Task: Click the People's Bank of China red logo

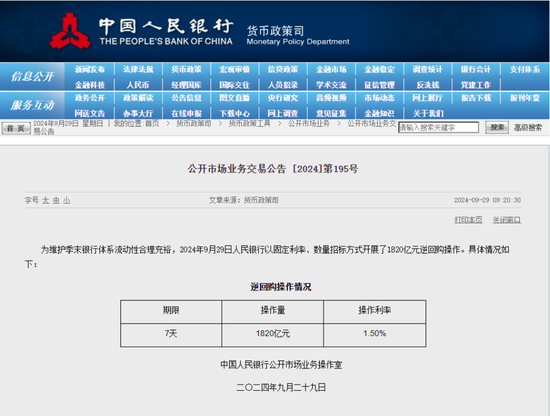Action: 69,31
